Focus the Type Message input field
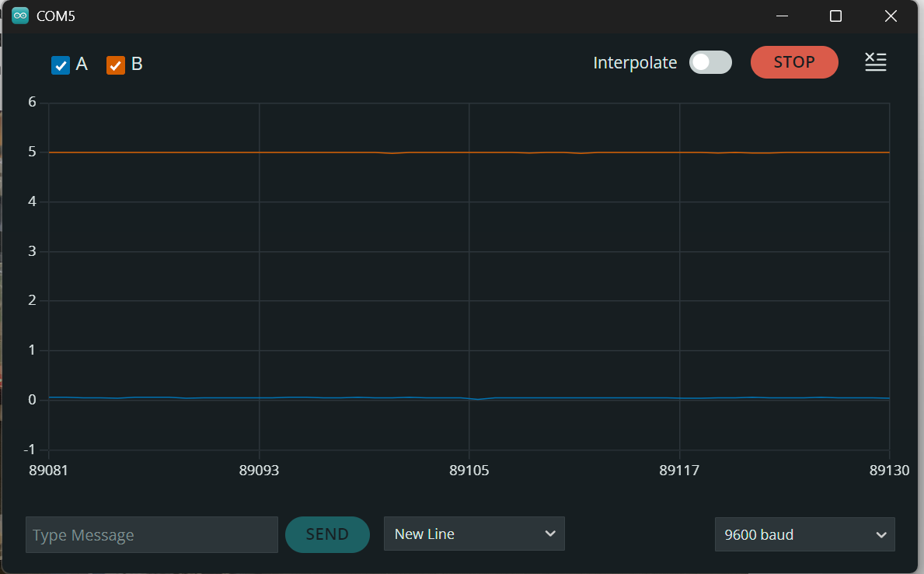The width and height of the screenshot is (924, 574). pos(152,535)
